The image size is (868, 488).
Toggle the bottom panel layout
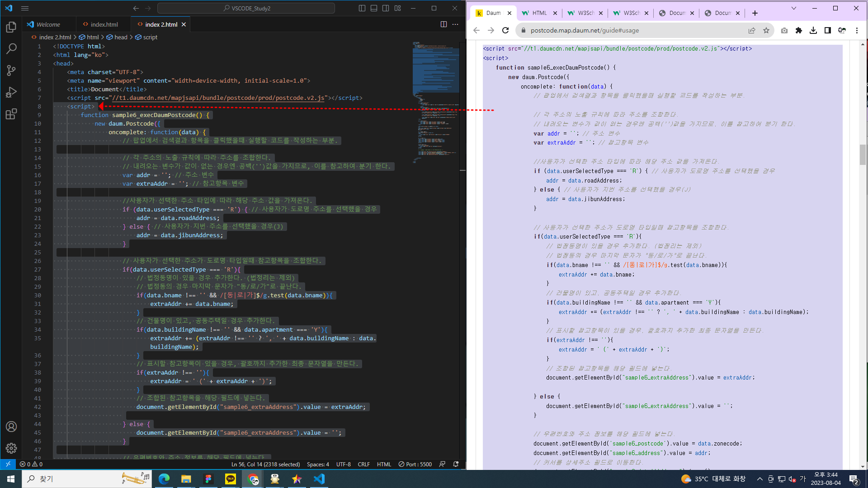(374, 8)
